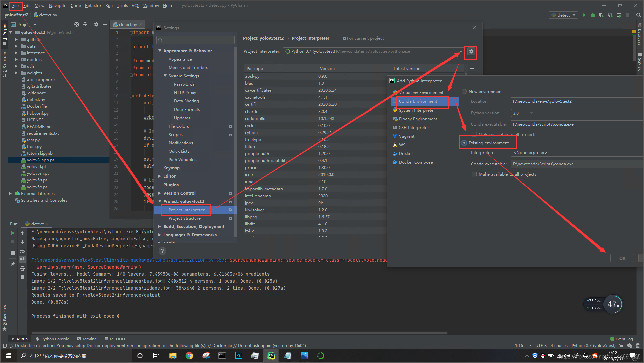This screenshot has height=363, width=644.
Task: Open the detect run configuration dropdown
Action: pos(563,15)
